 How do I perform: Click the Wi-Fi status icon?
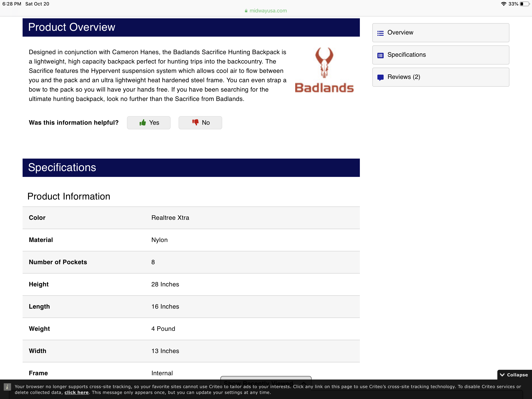(x=503, y=4)
